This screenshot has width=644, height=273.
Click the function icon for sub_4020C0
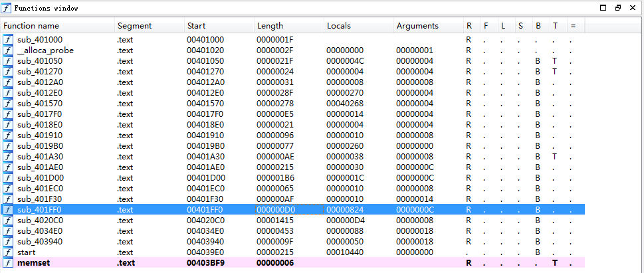(x=8, y=221)
